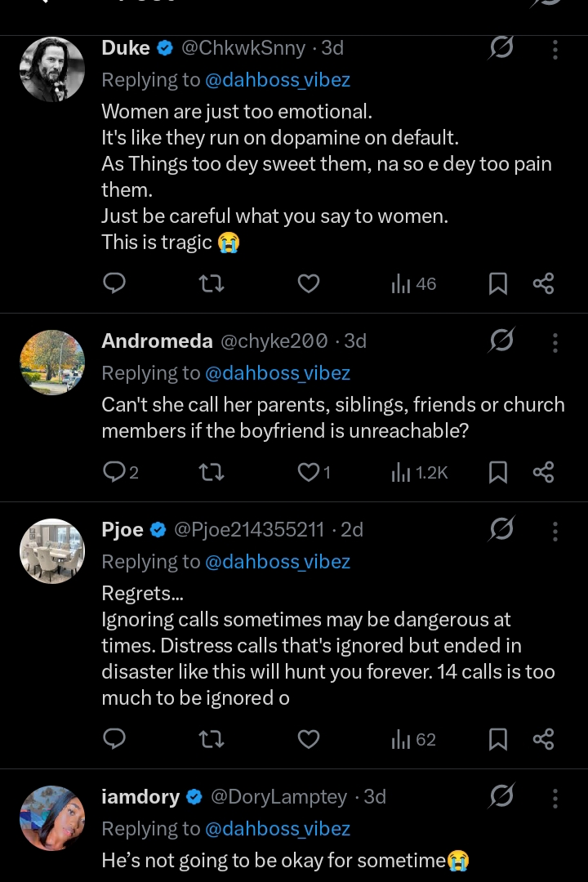This screenshot has height=882, width=588.
Task: Open more options for Duke's reply
Action: click(555, 49)
